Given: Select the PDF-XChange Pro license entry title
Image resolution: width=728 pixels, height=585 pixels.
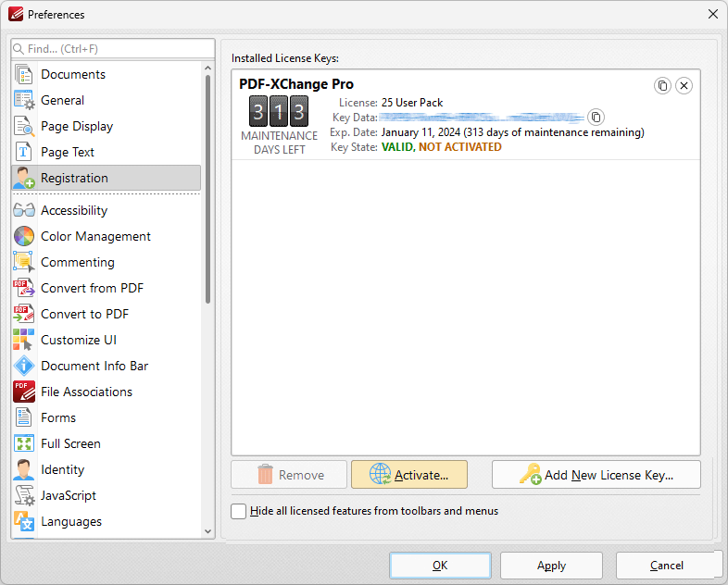Looking at the screenshot, I should tap(296, 84).
